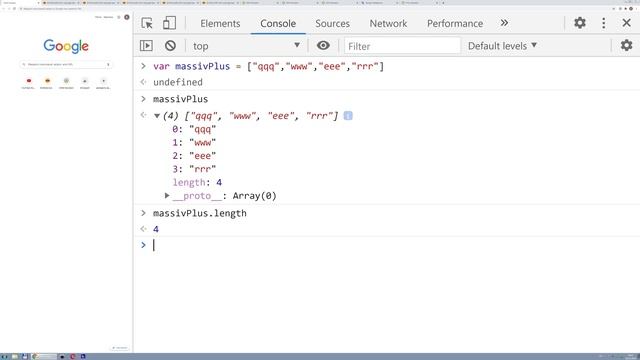
Task: Click the blue info badge after the array
Action: coord(348,116)
